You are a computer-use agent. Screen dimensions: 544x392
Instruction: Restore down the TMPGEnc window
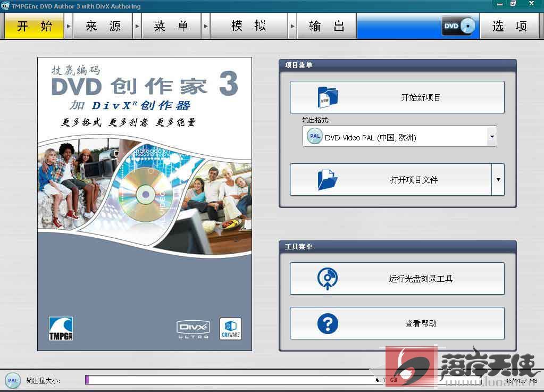pos(513,4)
